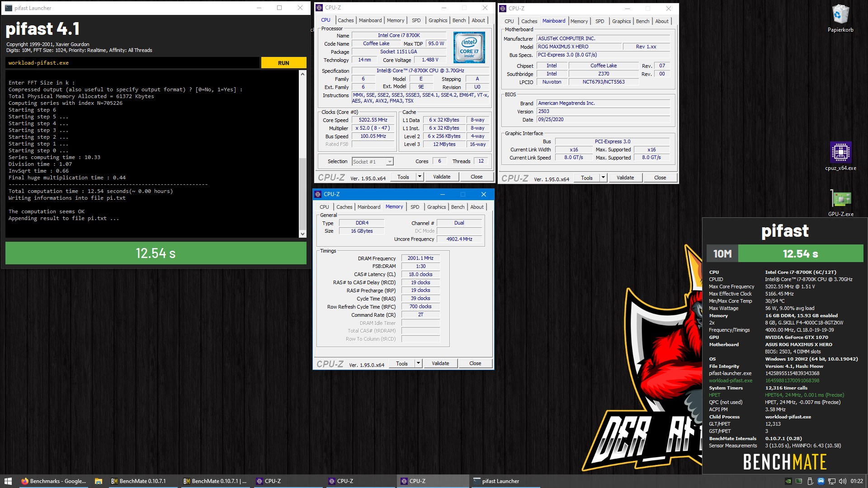The height and width of the screenshot is (488, 868).
Task: Open the volume icon in system tray
Action: pos(842,481)
